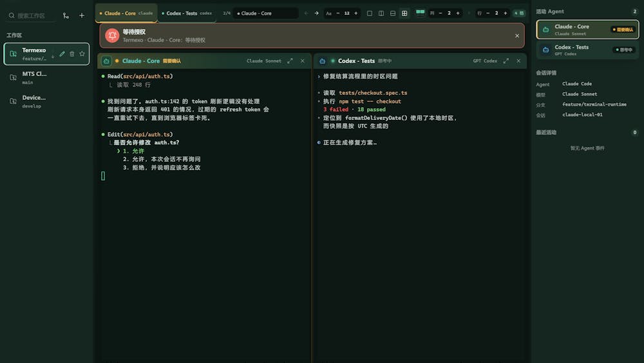Click the 思考中 badge on Codex - Tests card
The image size is (644, 363).
624,50
